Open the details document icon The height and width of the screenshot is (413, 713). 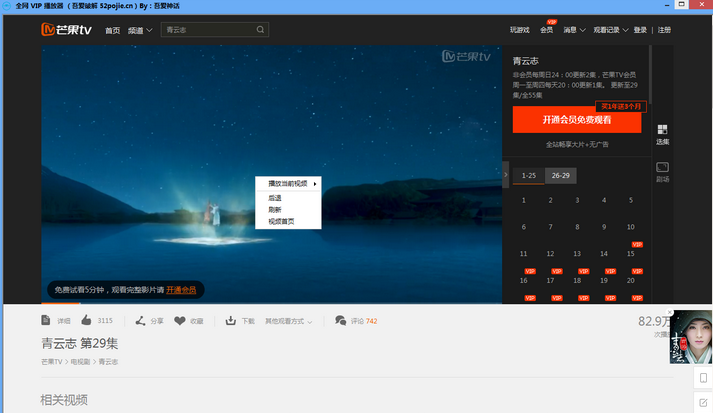tap(46, 321)
